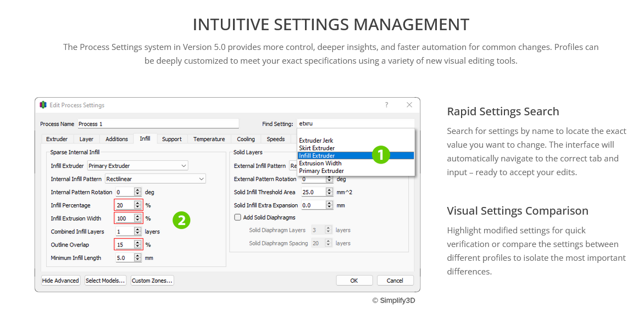Click the Outline Overlap stepper arrows
The width and height of the screenshot is (644, 325).
click(x=137, y=245)
